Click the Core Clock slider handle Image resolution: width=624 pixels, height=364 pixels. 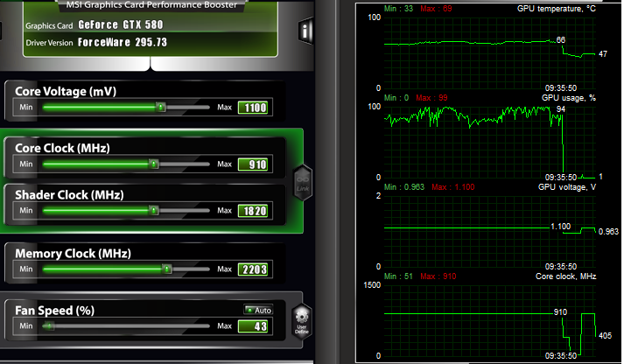(154, 164)
